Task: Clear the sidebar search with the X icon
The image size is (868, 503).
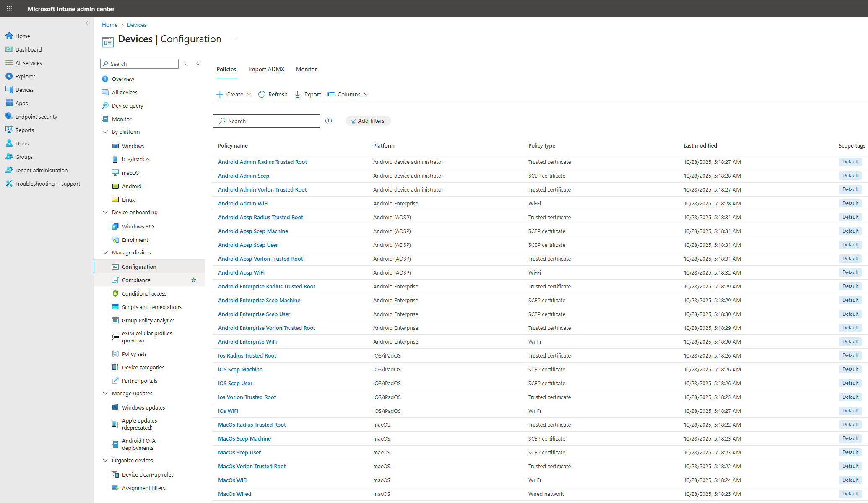Action: (185, 64)
